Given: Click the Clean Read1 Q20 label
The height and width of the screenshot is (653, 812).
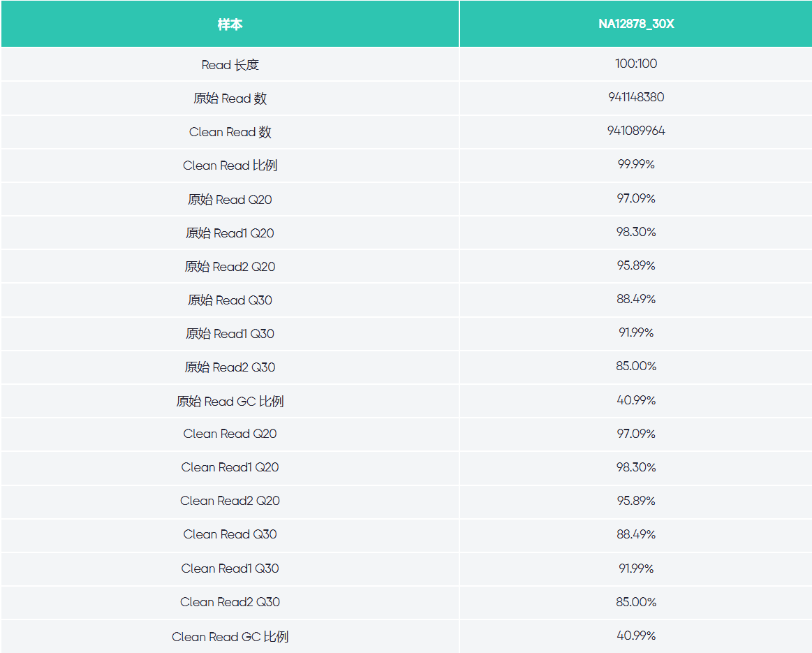Looking at the screenshot, I should pos(230,467).
